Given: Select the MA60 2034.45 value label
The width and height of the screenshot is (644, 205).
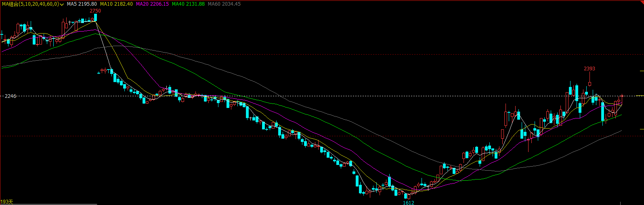Looking at the screenshot, I should point(224,4).
